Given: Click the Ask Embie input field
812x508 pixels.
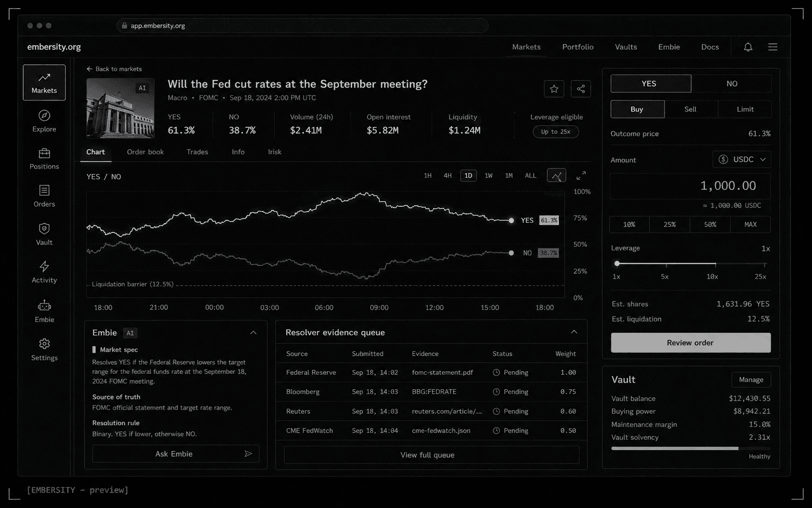Looking at the screenshot, I should (176, 454).
